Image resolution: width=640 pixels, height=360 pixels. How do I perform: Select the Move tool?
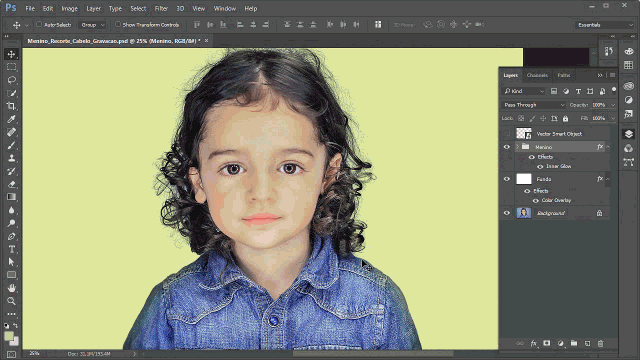tap(11, 54)
